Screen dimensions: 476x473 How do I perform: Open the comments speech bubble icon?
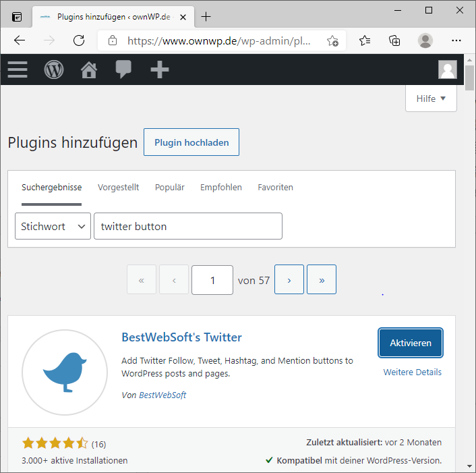[123, 69]
